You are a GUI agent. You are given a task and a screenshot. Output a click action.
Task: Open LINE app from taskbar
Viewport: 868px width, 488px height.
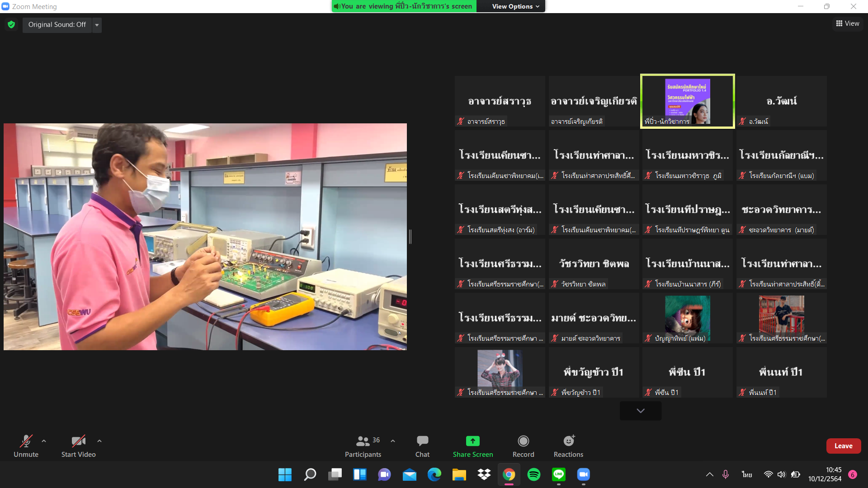[558, 474]
